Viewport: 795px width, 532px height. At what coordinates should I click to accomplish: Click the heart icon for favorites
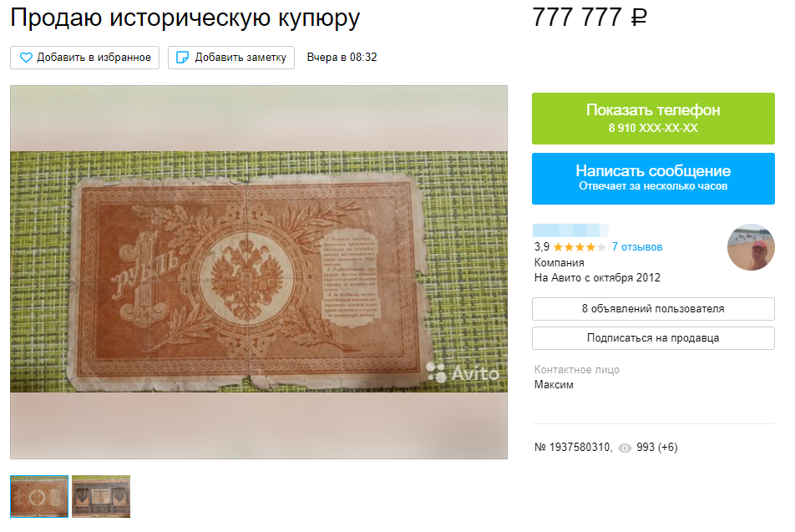[26, 58]
